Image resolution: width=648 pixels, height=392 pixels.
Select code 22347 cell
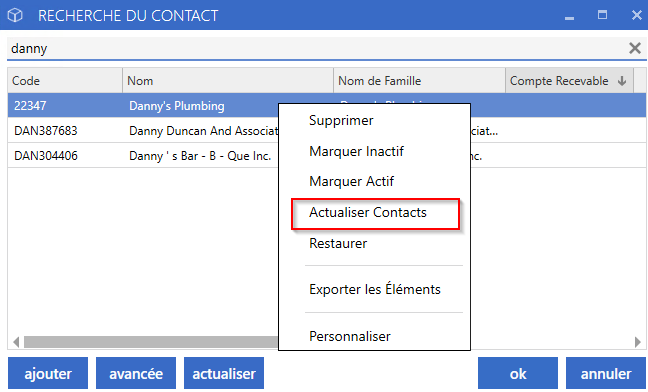pos(30,106)
